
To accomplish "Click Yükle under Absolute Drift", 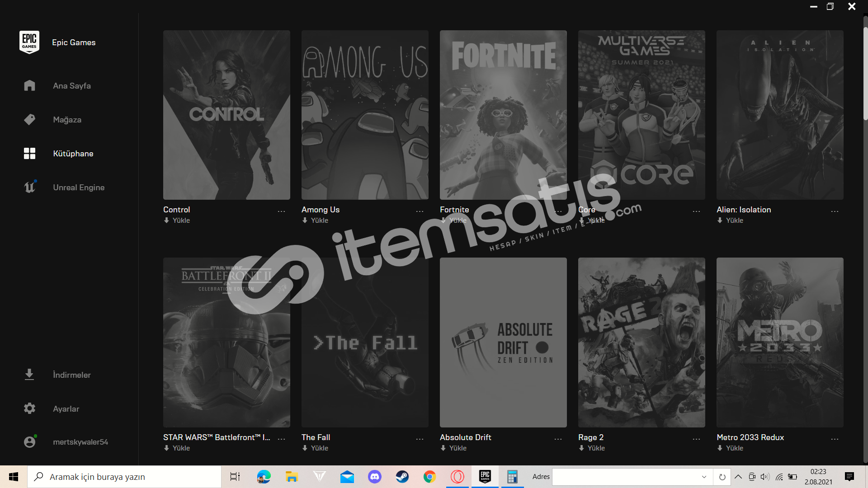I will (453, 448).
